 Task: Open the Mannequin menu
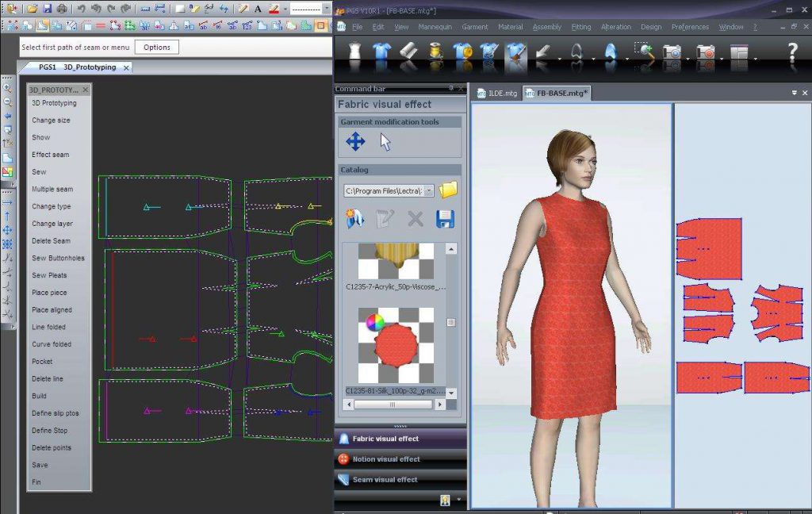pos(435,26)
